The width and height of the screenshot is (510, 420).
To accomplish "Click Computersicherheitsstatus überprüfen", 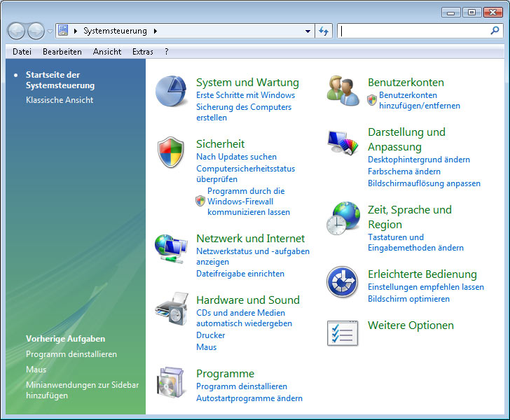I will [246, 174].
